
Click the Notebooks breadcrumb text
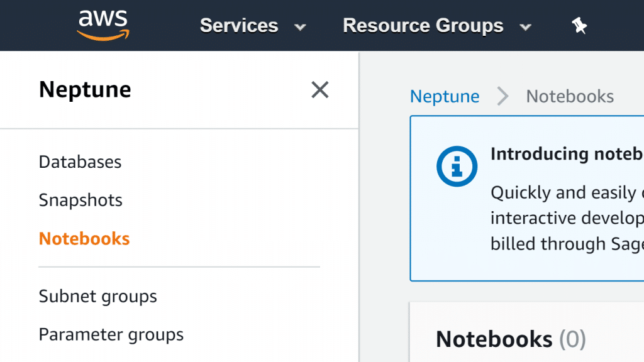click(x=570, y=97)
